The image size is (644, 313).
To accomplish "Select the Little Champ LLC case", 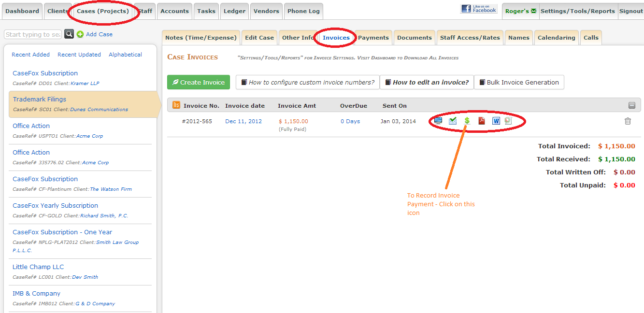I will 38,267.
